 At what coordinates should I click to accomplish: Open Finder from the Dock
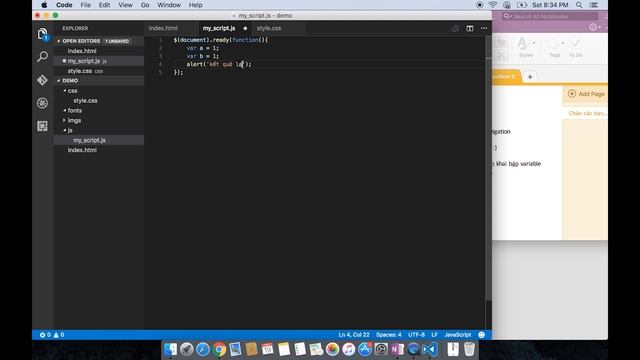[170, 349]
